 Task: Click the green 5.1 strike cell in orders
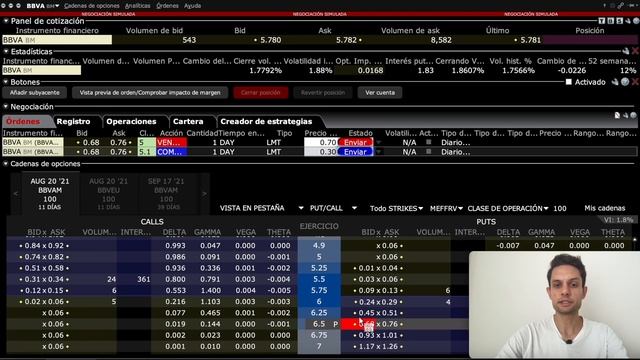[x=147, y=152]
